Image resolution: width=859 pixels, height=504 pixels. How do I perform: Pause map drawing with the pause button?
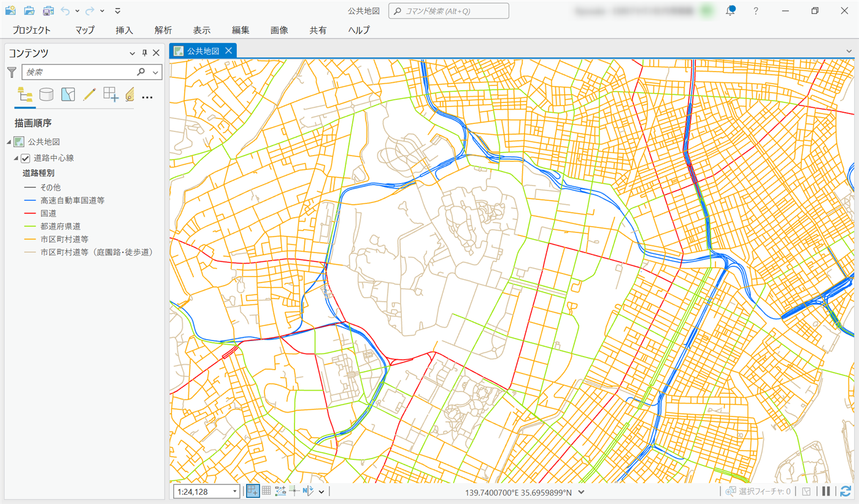[x=826, y=491]
